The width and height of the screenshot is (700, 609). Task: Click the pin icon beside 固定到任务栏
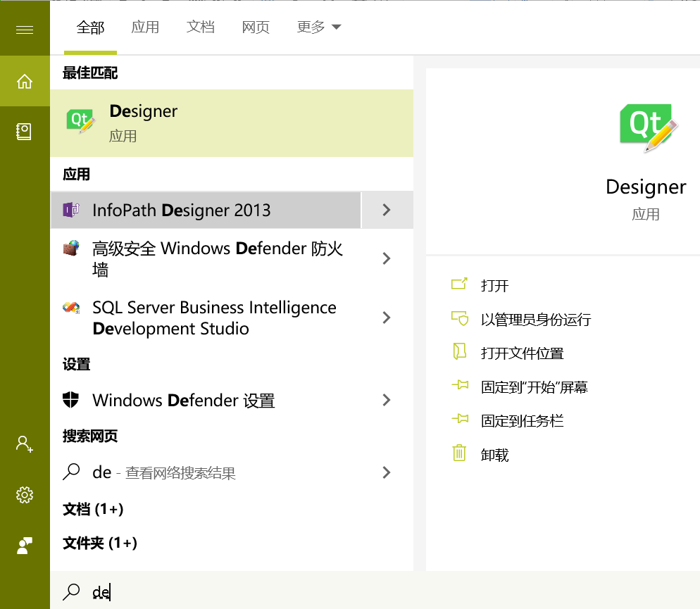(460, 418)
